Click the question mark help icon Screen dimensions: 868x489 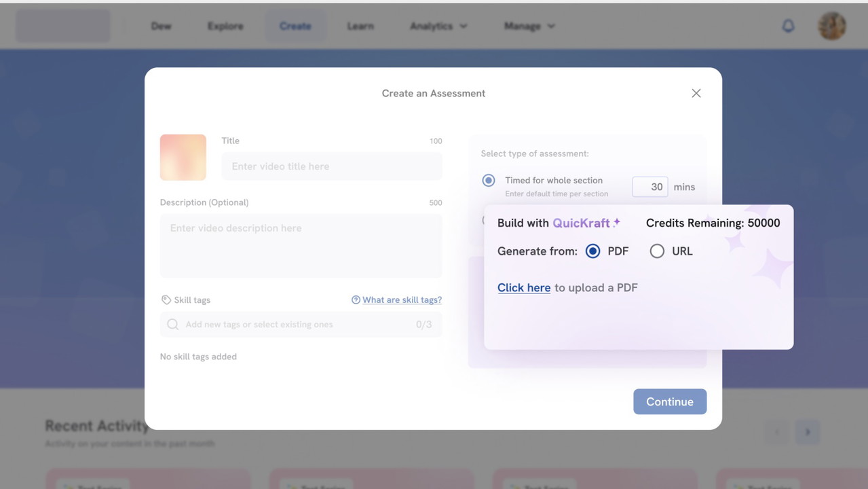[x=356, y=300]
